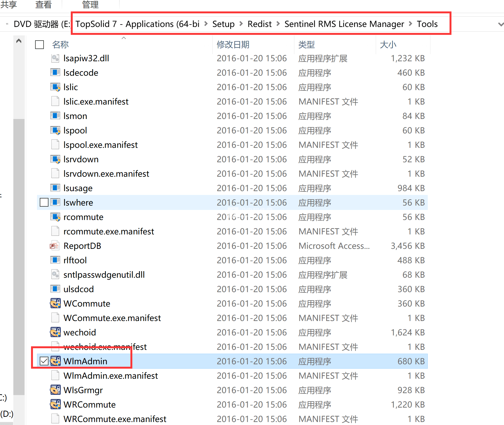Click the ReportDB Access database icon

tap(55, 246)
